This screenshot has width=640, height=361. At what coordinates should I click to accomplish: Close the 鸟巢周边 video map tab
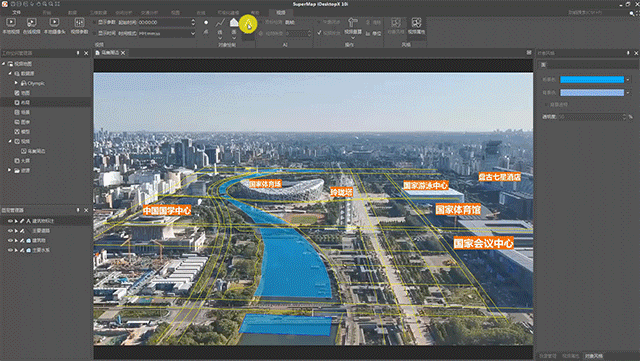tap(123, 53)
